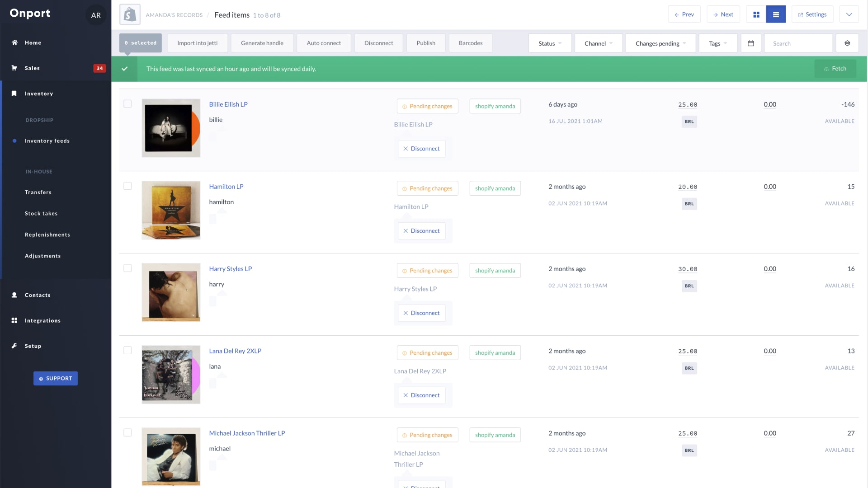Click the Contacts person icon
This screenshot has height=488, width=868.
pyautogui.click(x=14, y=295)
